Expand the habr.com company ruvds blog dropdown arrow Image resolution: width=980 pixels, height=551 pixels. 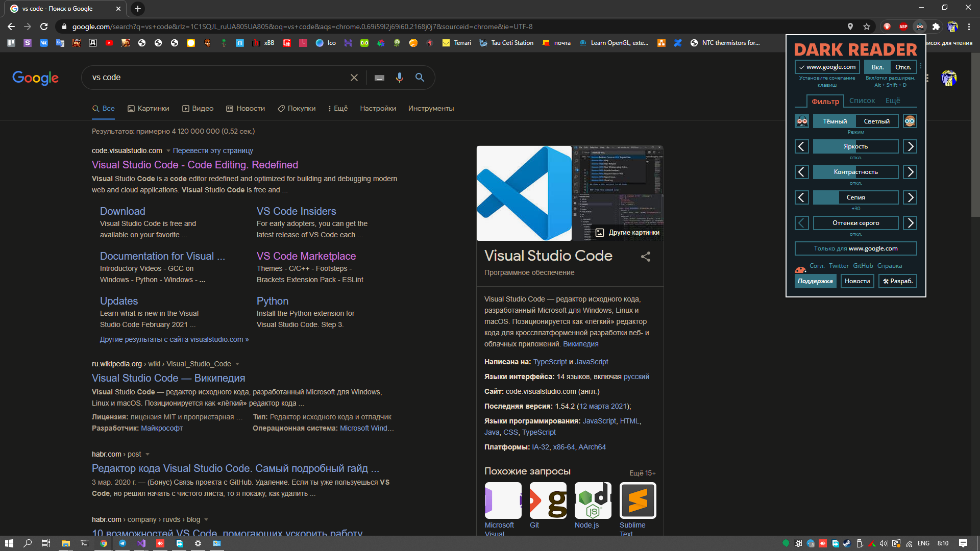click(x=206, y=520)
